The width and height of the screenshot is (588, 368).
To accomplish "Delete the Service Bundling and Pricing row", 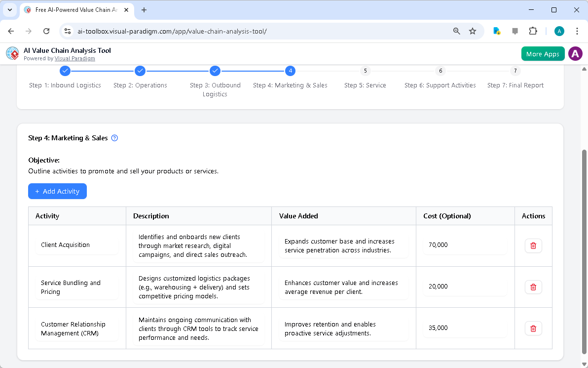I will click(533, 286).
